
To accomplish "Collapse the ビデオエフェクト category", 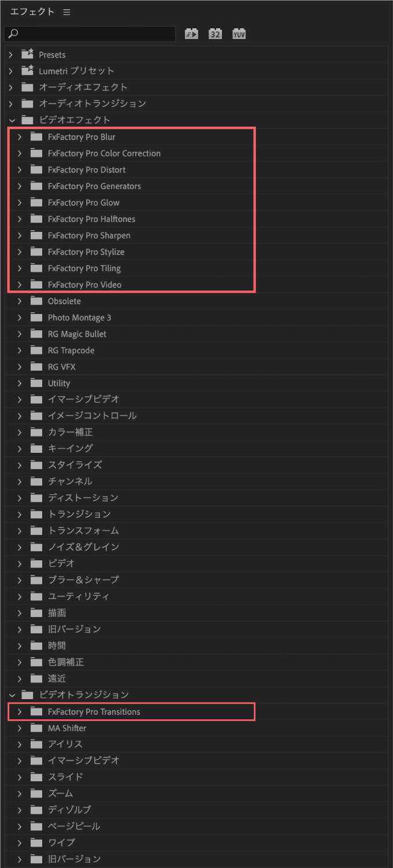I will tap(12, 120).
